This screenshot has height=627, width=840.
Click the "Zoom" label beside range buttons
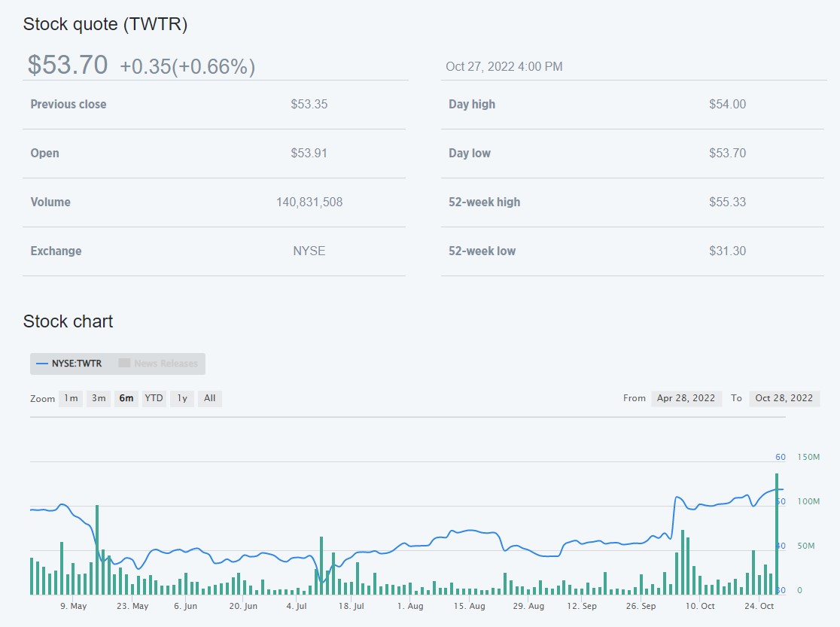coord(42,399)
